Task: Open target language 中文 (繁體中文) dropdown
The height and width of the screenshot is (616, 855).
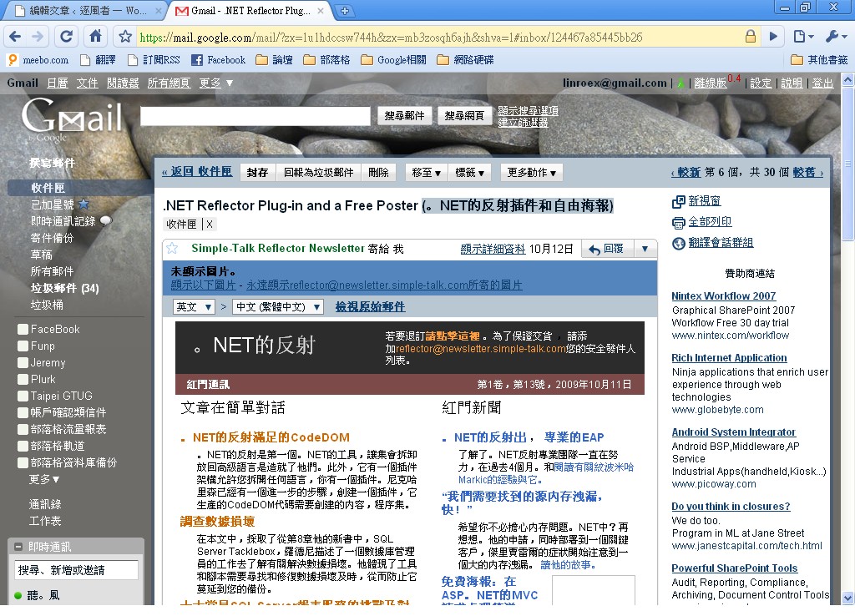Action: point(278,307)
